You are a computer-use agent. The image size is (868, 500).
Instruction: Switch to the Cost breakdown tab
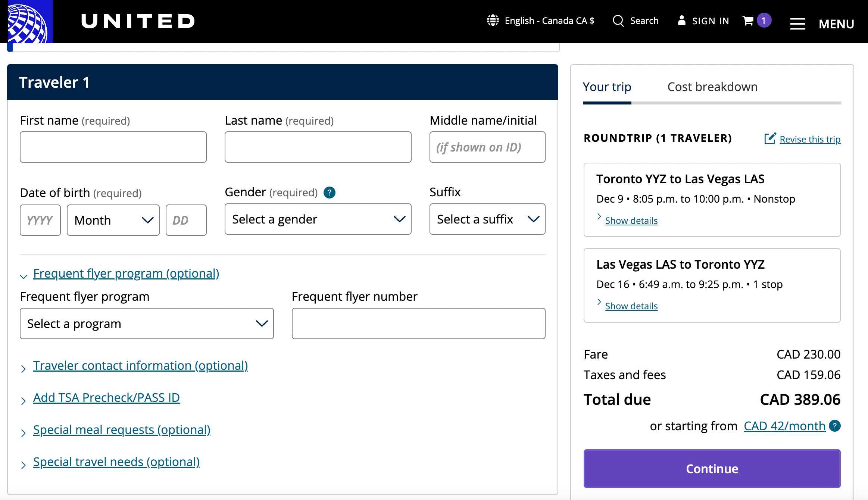pos(712,87)
